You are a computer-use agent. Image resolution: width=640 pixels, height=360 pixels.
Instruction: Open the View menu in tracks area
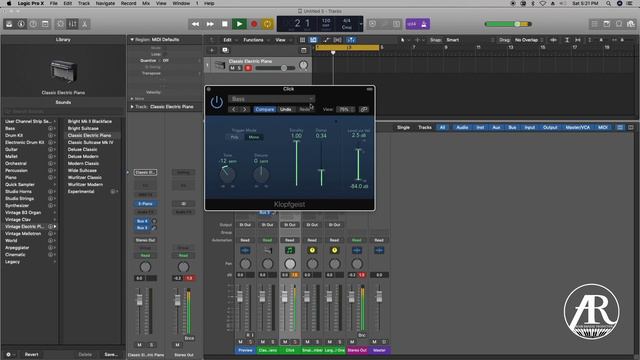point(280,40)
